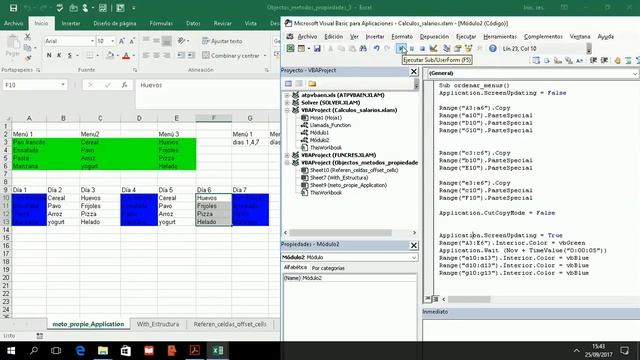
Task: Close the Proyecto - VBAProject panel
Action: point(413,71)
